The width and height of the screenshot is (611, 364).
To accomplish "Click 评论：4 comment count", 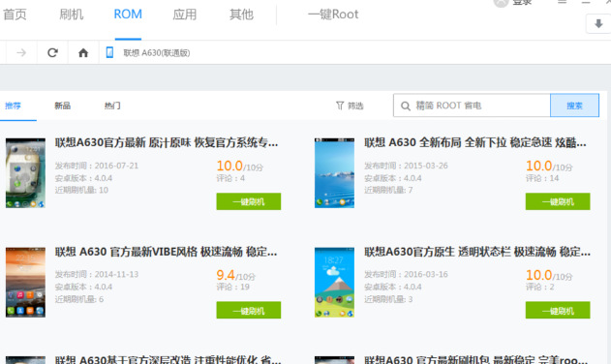I will (230, 178).
